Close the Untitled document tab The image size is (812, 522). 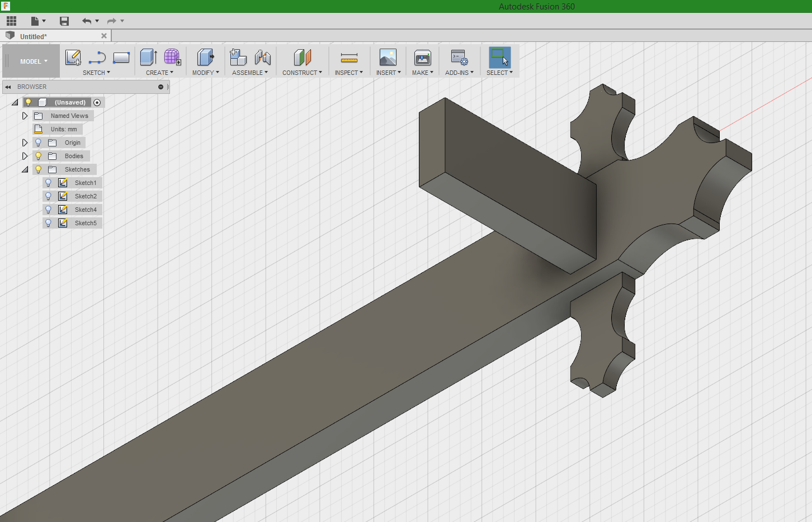104,36
